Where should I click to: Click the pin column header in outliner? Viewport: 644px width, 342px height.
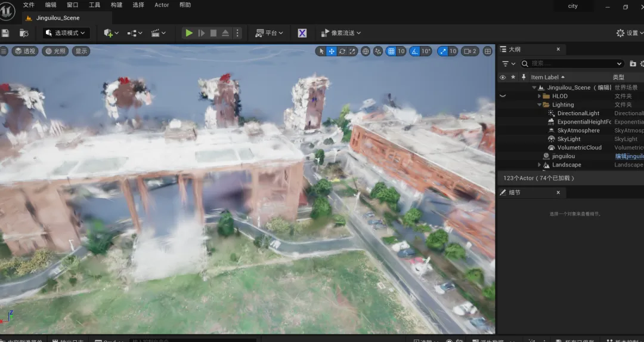coord(524,77)
